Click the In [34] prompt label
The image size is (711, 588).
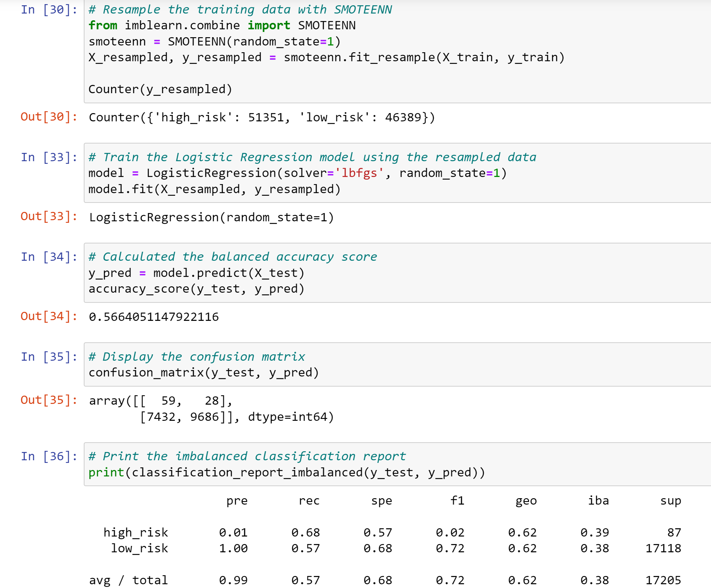coord(49,257)
